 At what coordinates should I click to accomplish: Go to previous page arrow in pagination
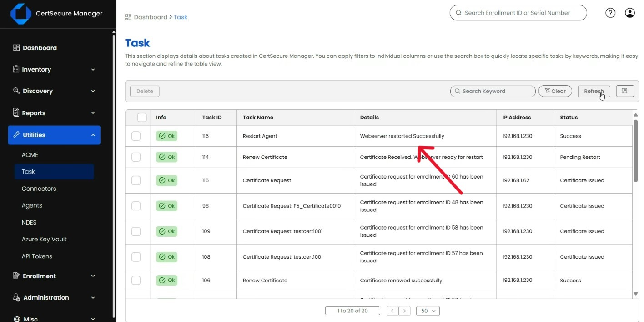392,311
